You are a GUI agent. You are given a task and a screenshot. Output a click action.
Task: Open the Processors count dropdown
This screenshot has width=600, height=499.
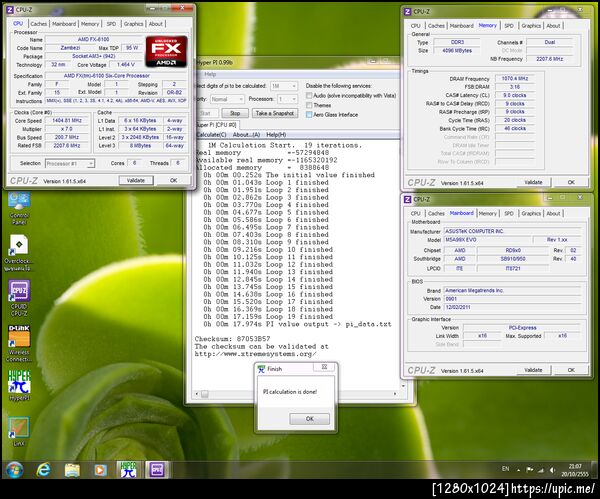pos(287,99)
